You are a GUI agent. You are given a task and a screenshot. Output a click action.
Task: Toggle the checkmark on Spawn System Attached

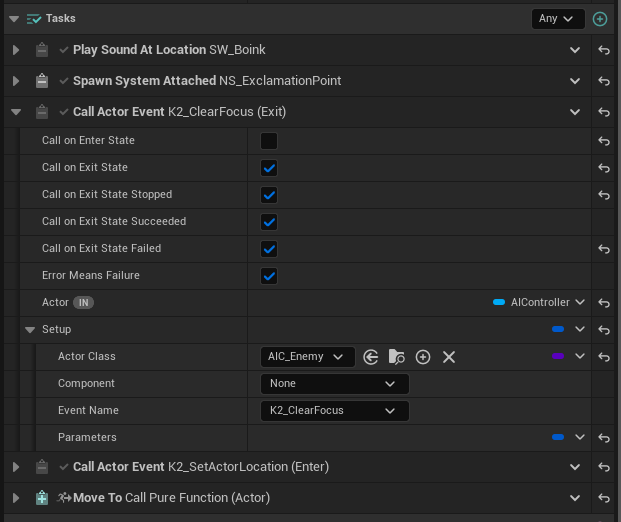tap(63, 81)
